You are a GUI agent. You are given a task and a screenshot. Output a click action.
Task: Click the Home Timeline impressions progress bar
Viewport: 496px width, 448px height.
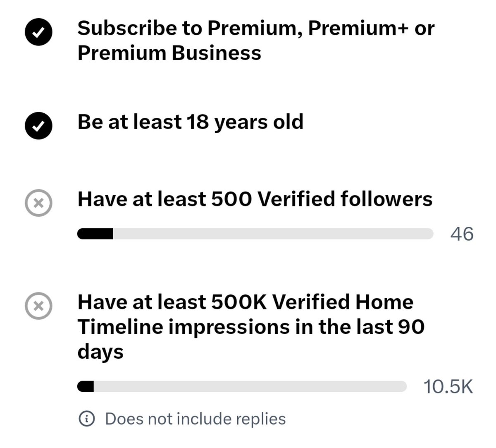tap(242, 386)
